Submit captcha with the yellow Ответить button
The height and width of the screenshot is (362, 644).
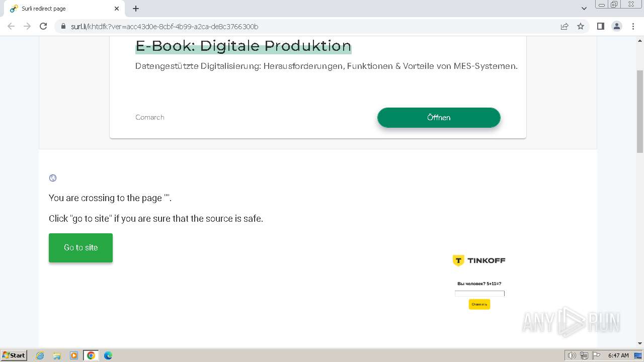(479, 304)
